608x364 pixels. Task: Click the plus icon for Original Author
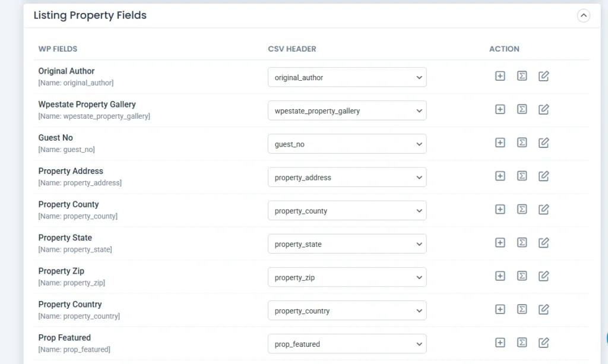pyautogui.click(x=500, y=76)
